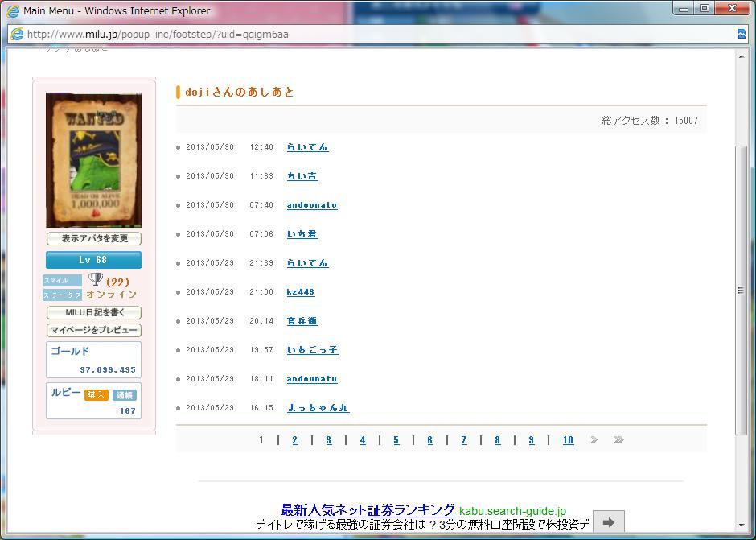Click the scrollbar down arrow

[742, 527]
